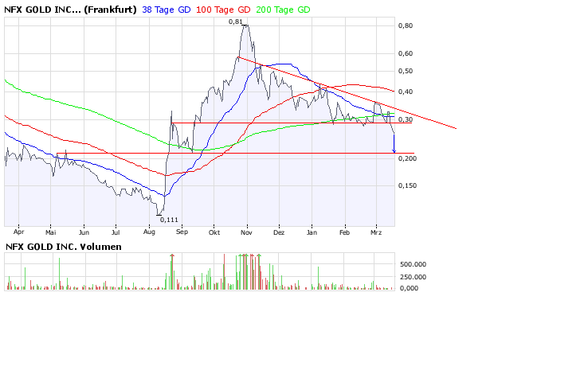Click the blue downward arrow tip at chart end
The height and width of the screenshot is (378, 588).
click(394, 151)
